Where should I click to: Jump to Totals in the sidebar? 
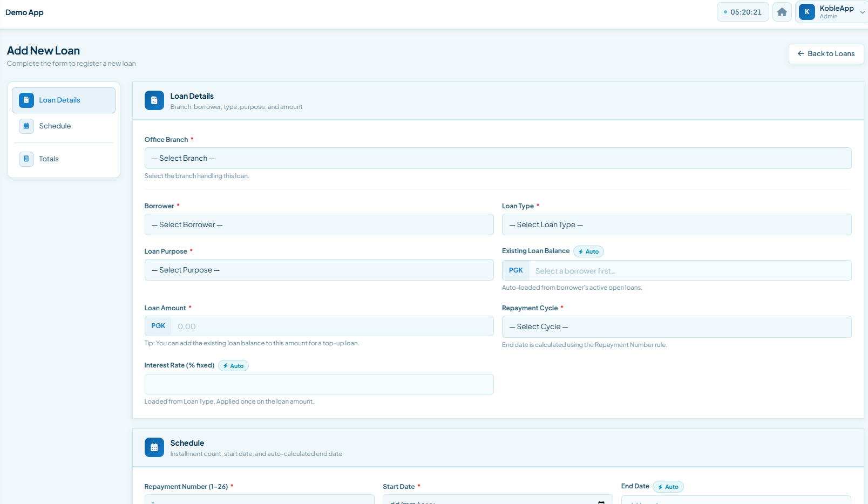49,159
